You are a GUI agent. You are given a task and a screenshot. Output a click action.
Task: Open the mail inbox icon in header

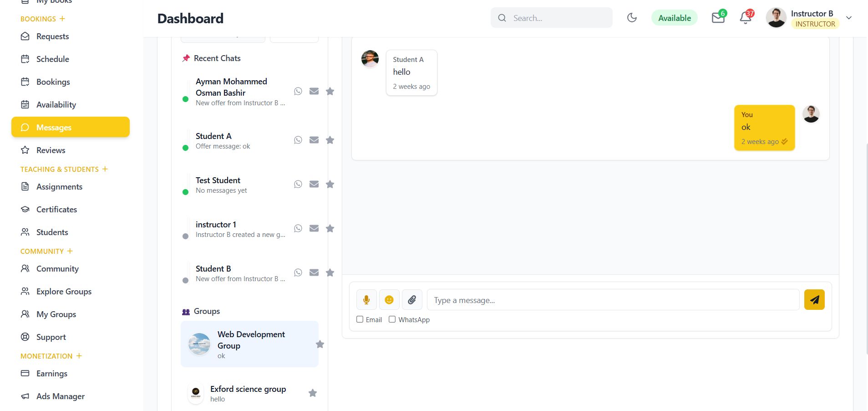(718, 18)
